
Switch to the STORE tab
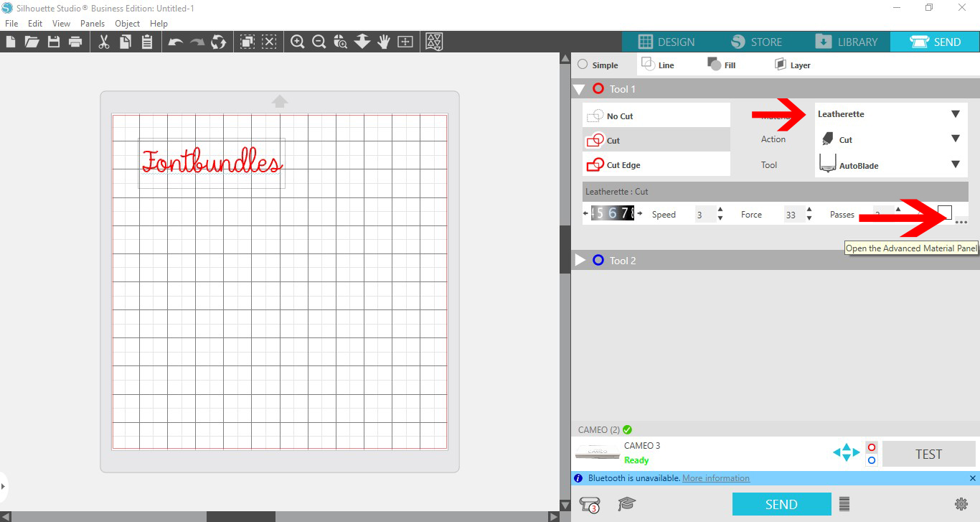(756, 42)
